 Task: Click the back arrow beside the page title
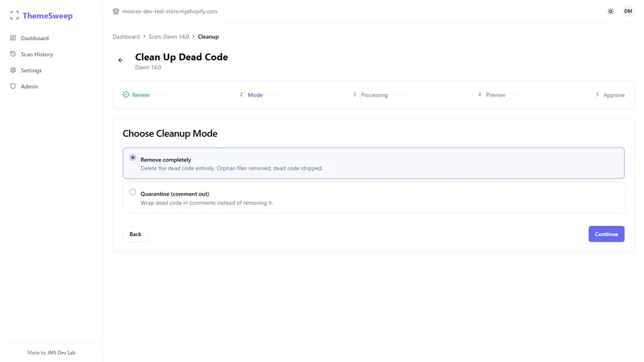click(x=120, y=60)
